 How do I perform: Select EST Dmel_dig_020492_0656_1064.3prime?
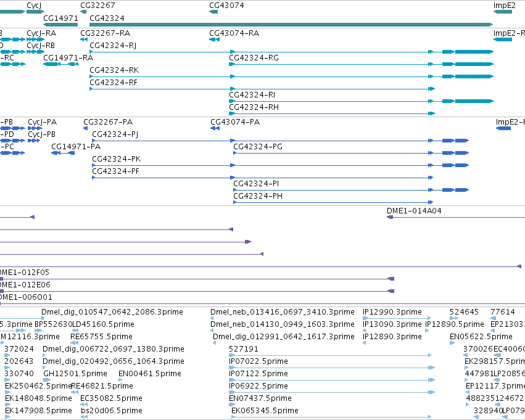pos(113,361)
